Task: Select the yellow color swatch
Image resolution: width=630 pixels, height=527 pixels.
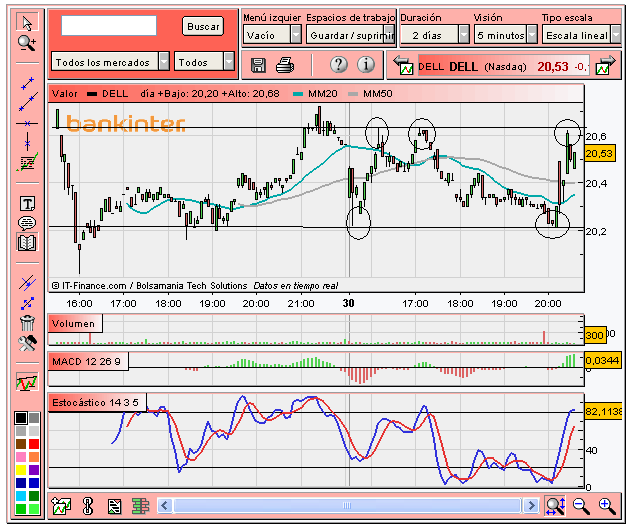Action: pyautogui.click(x=21, y=470)
